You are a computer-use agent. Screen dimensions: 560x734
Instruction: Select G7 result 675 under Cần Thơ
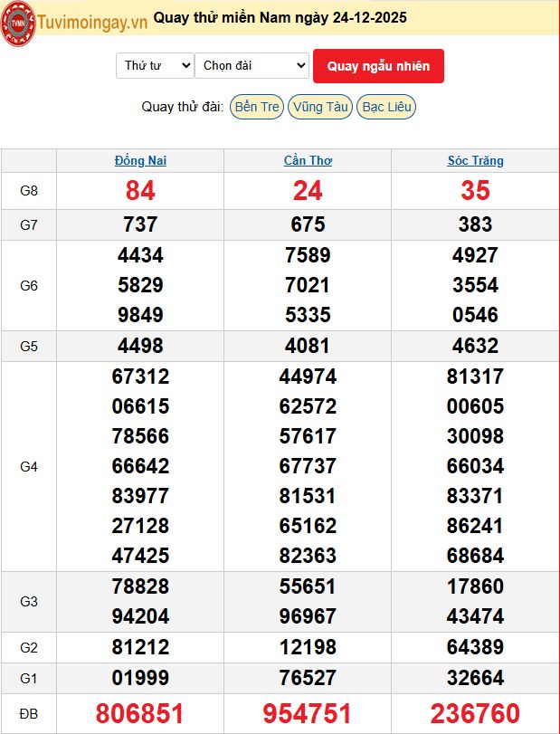coord(308,224)
